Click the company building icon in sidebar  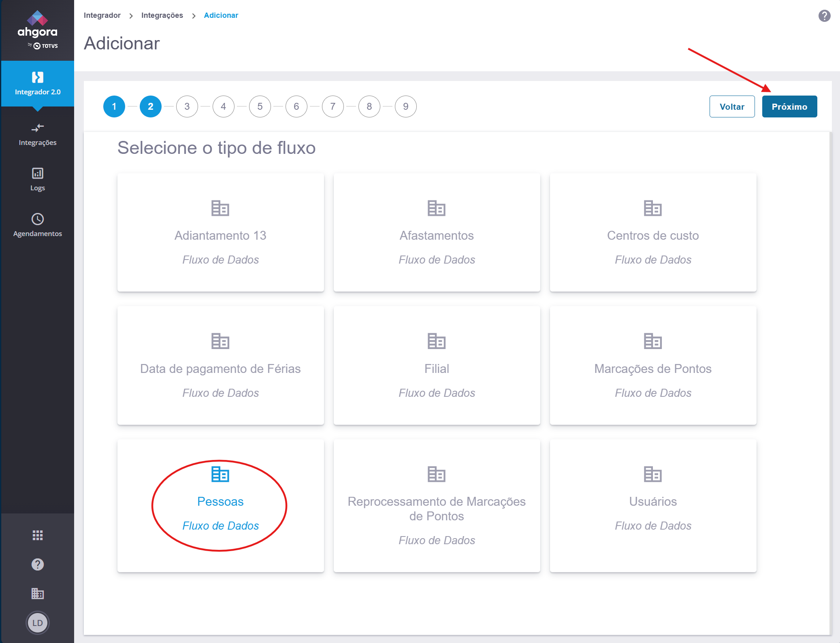38,593
